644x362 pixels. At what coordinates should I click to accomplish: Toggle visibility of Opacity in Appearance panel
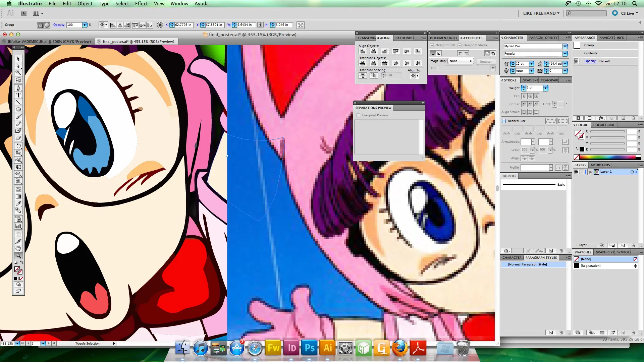coord(576,61)
